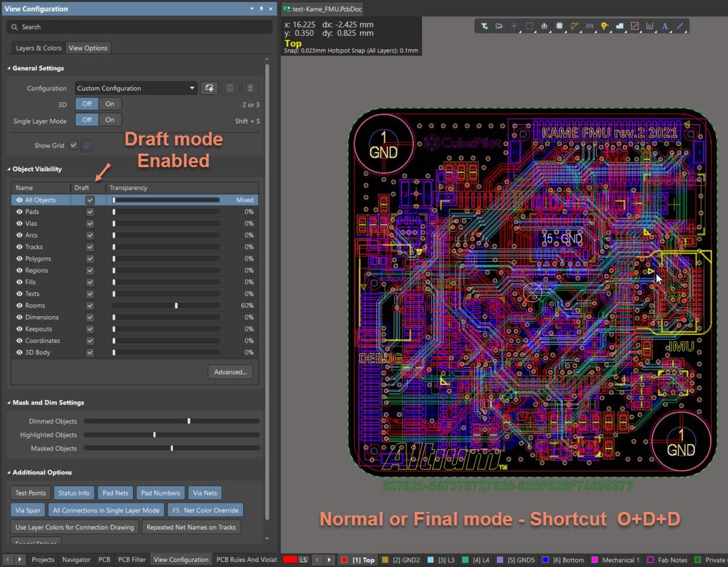Toggle Pads visibility eye icon

19,212
